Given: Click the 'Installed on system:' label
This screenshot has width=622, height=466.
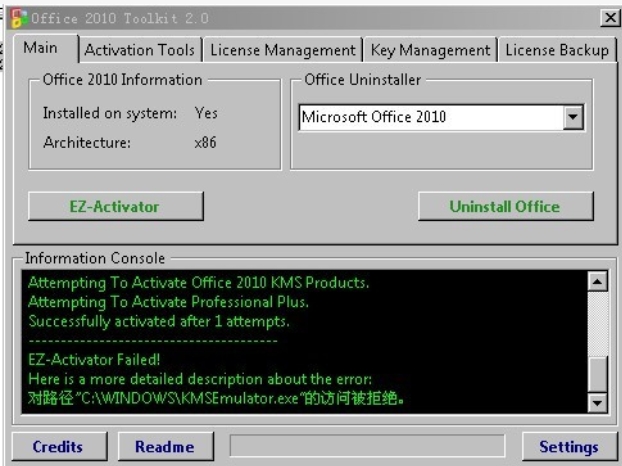Looking at the screenshot, I should click(110, 113).
